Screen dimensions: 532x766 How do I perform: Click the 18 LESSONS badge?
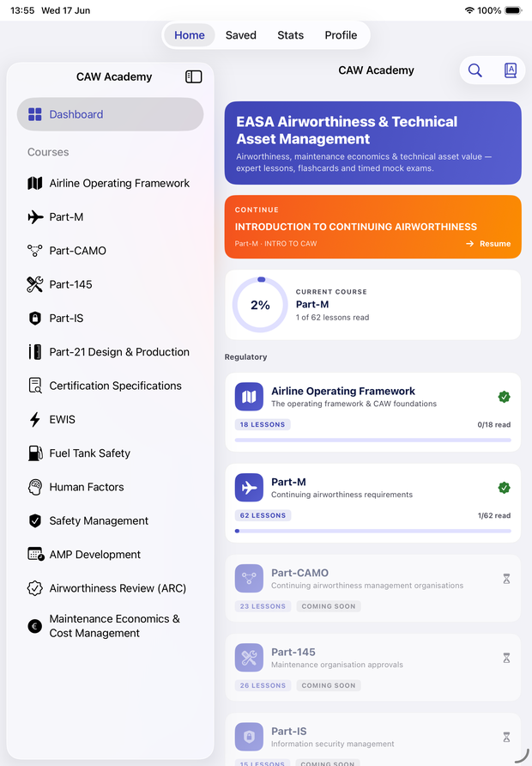pyautogui.click(x=263, y=424)
